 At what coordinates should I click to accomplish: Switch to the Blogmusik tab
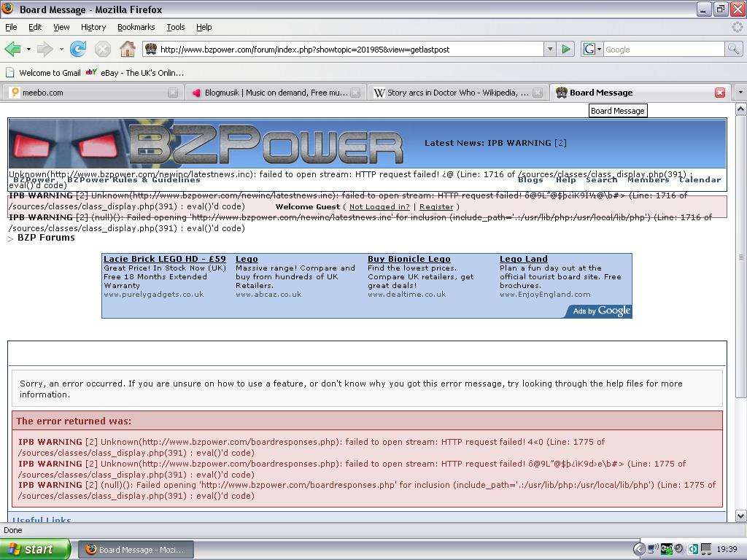[x=275, y=93]
